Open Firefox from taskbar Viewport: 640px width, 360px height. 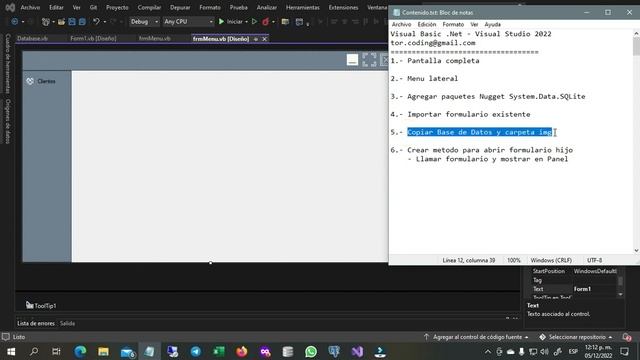pyautogui.click(x=242, y=351)
